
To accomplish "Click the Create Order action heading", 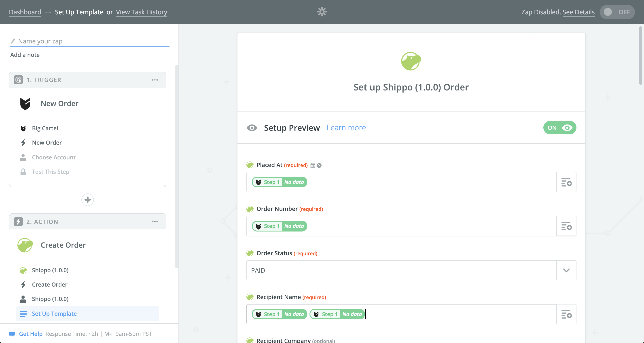I will [63, 245].
